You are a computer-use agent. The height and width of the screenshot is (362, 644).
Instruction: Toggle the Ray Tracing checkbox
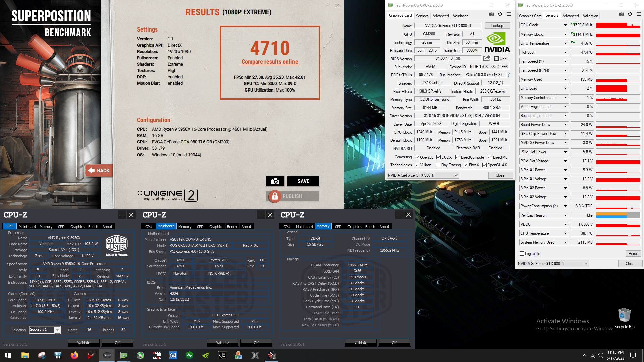click(x=438, y=165)
